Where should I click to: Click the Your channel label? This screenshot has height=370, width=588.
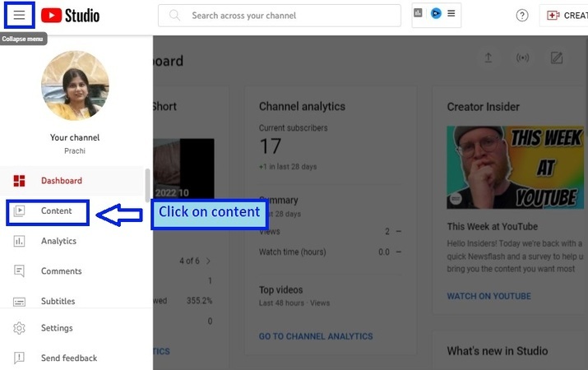pyautogui.click(x=75, y=137)
